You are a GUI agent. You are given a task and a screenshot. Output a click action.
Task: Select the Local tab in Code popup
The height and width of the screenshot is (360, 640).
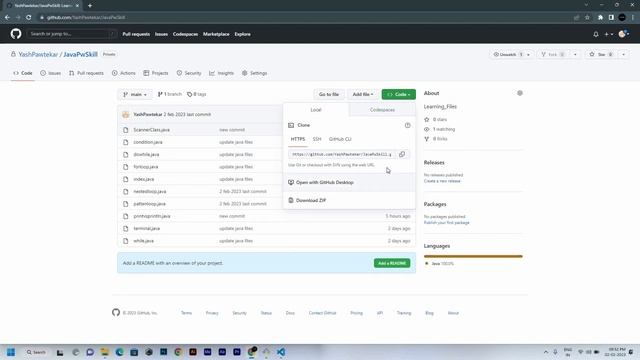(316, 110)
